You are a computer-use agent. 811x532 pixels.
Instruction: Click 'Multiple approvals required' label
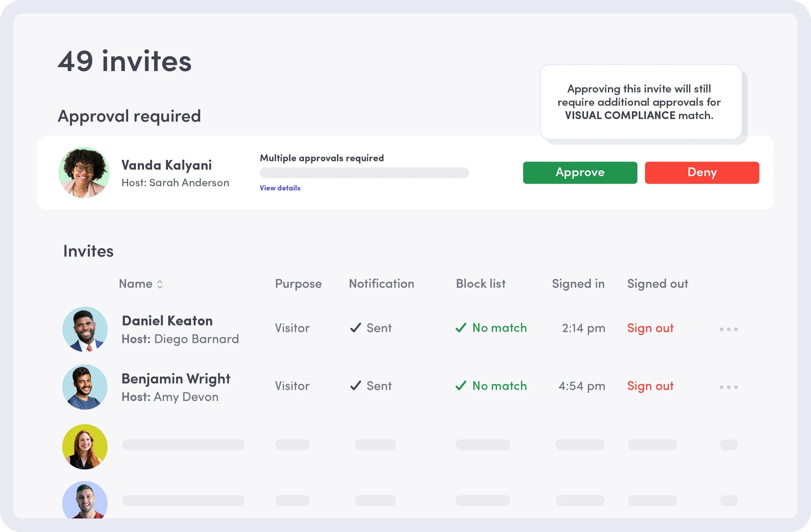(x=322, y=158)
